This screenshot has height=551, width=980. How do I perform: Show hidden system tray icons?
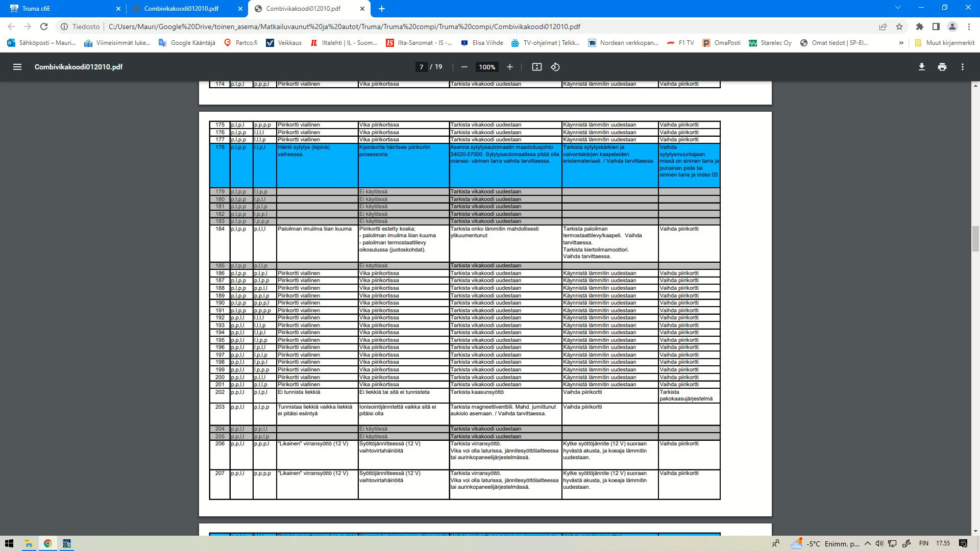tap(867, 543)
